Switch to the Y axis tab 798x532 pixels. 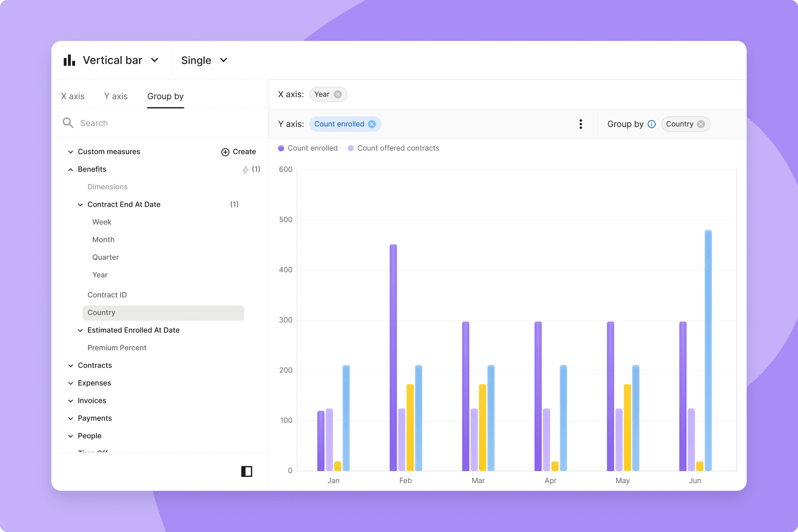(115, 96)
